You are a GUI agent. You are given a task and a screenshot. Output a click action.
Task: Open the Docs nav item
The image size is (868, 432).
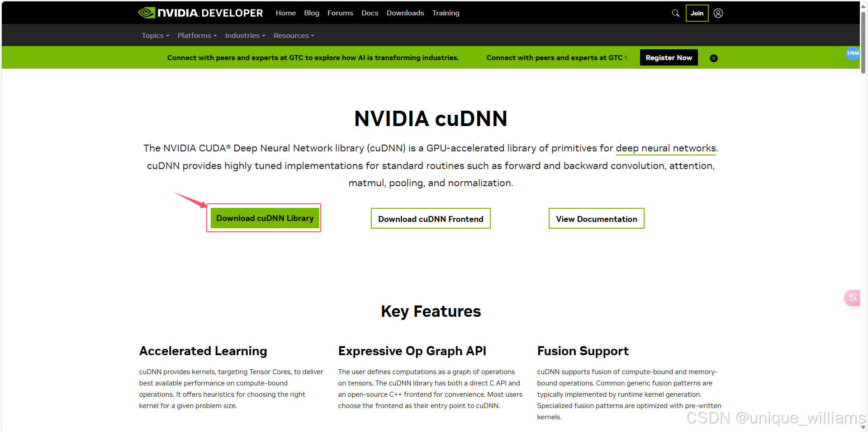pos(370,13)
